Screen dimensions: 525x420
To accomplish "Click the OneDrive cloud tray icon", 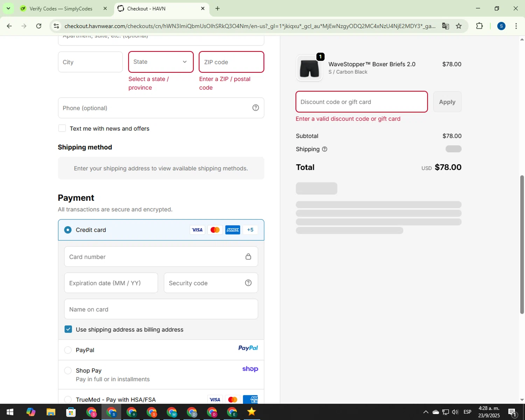I will coord(436,412).
